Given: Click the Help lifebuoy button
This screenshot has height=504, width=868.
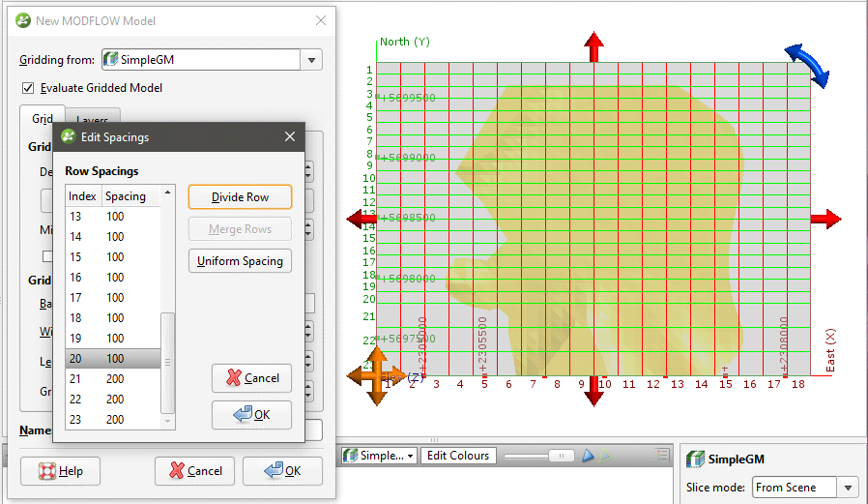Looking at the screenshot, I should click(x=60, y=471).
